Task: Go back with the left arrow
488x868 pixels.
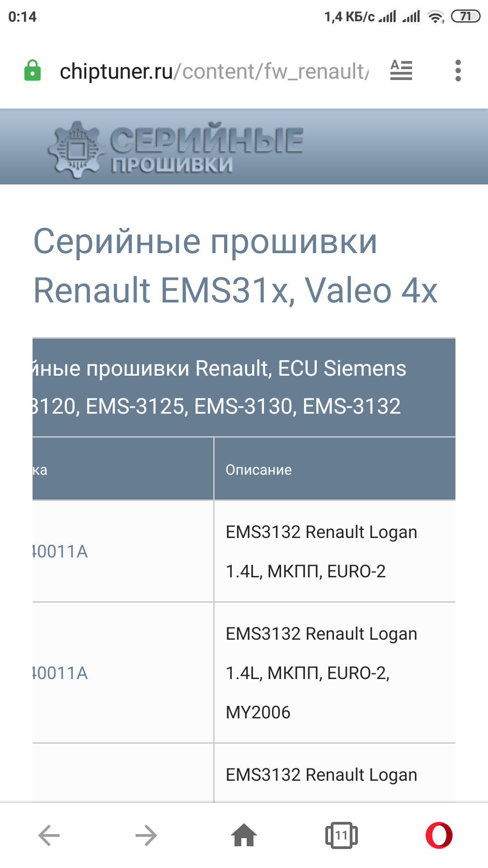Action: (49, 835)
